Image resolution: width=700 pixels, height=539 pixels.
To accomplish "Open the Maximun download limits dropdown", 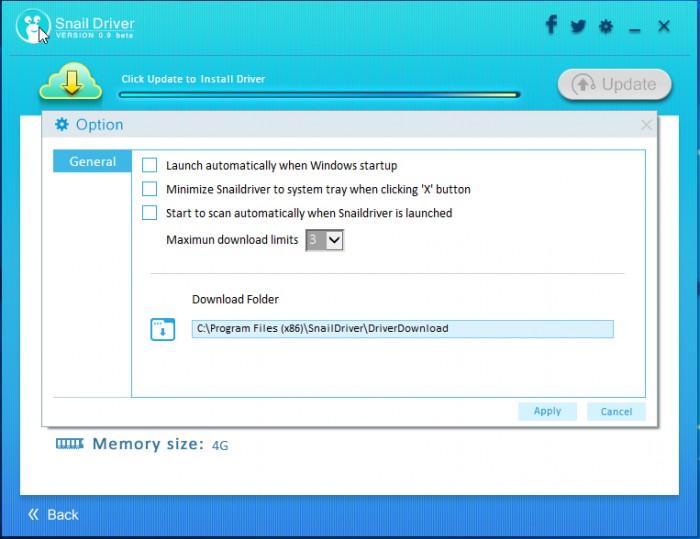I will click(x=325, y=240).
